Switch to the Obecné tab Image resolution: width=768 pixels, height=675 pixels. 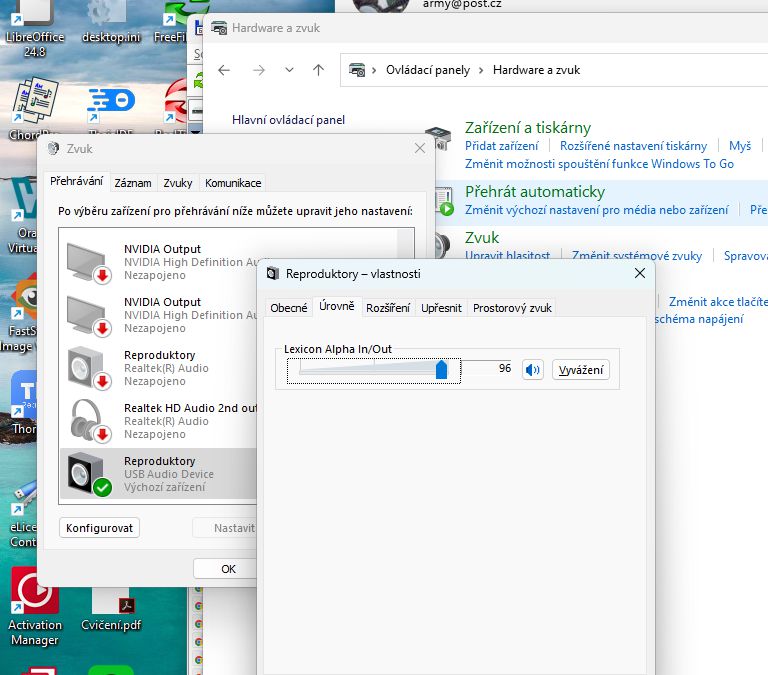pos(288,308)
